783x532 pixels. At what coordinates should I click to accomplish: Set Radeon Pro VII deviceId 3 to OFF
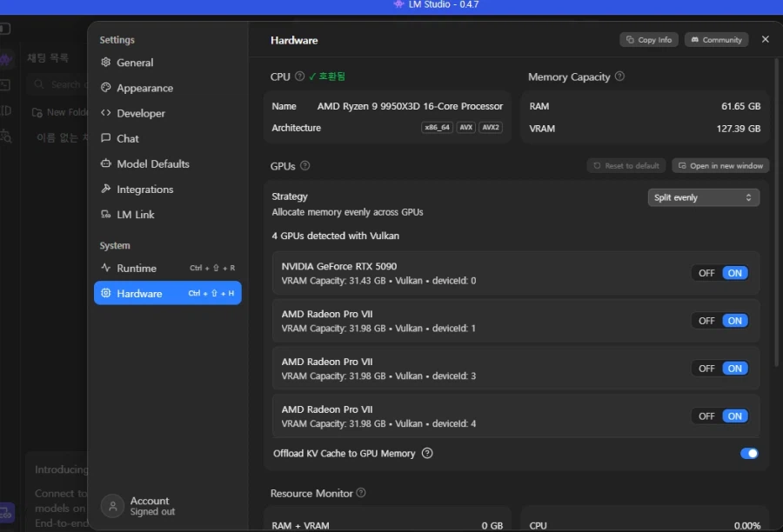[706, 369]
